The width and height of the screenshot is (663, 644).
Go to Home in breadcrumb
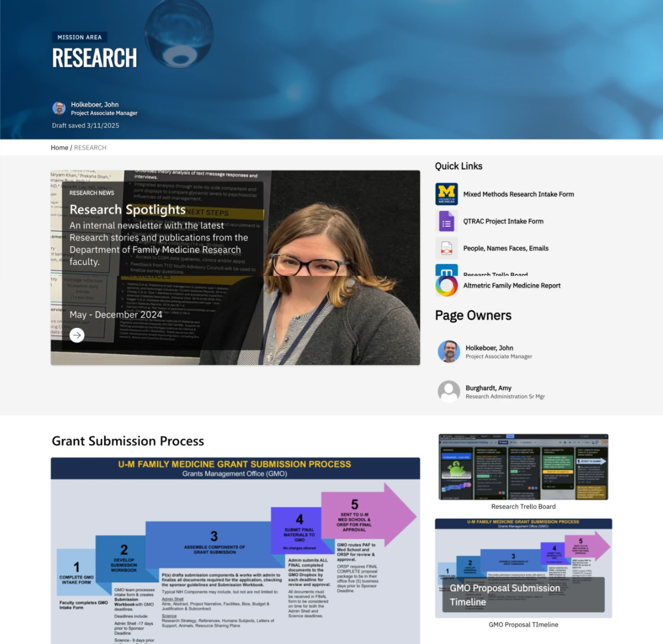pos(59,147)
